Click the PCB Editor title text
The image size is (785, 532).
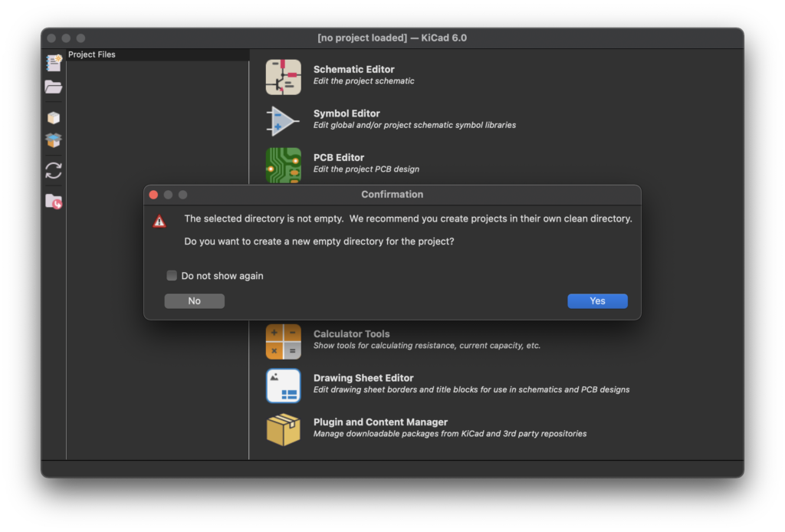pos(338,158)
